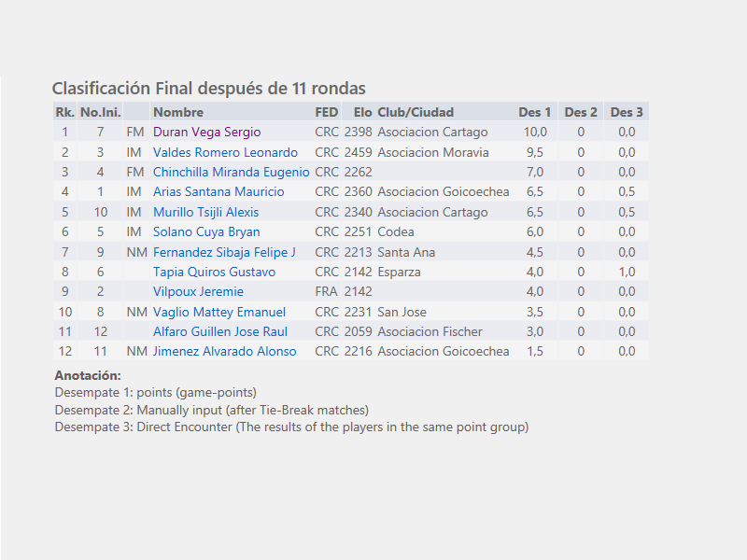View Murillo Tsijli Alexis details

click(205, 212)
